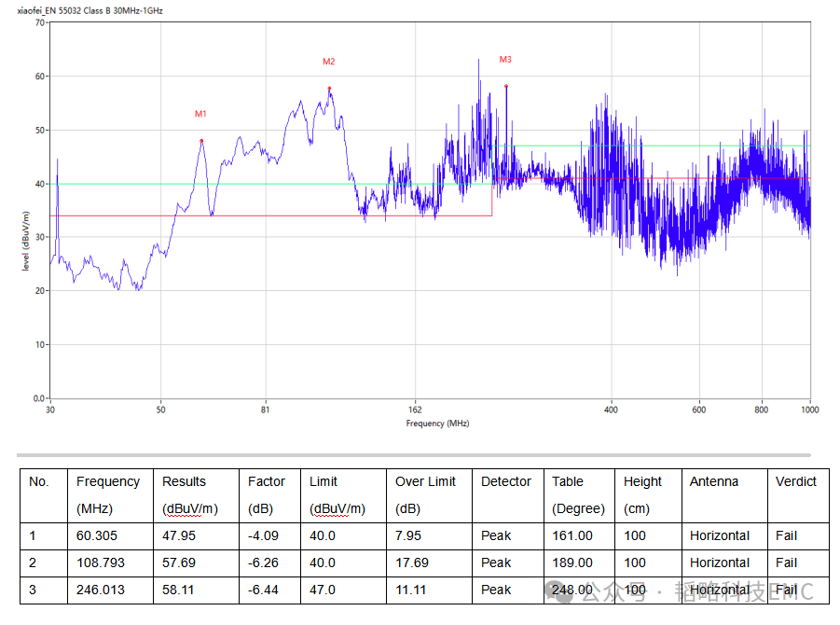Click the M1 marker label on the plot
This screenshot has height=625, width=840.
200,114
